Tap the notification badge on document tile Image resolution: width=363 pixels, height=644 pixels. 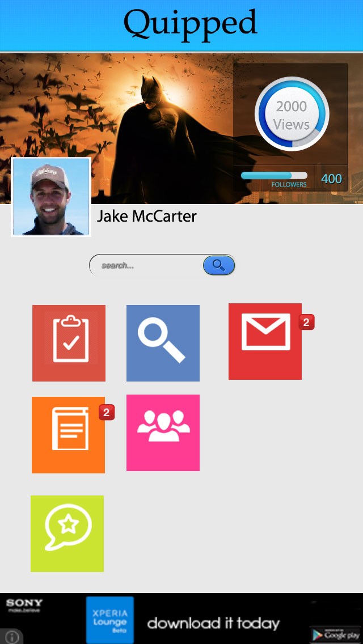click(x=107, y=412)
